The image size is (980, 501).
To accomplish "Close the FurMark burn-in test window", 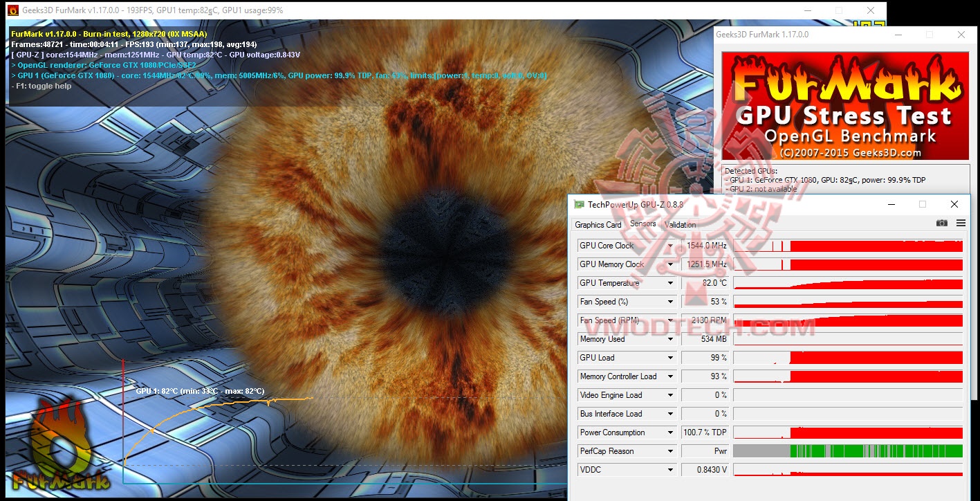I will 871,10.
